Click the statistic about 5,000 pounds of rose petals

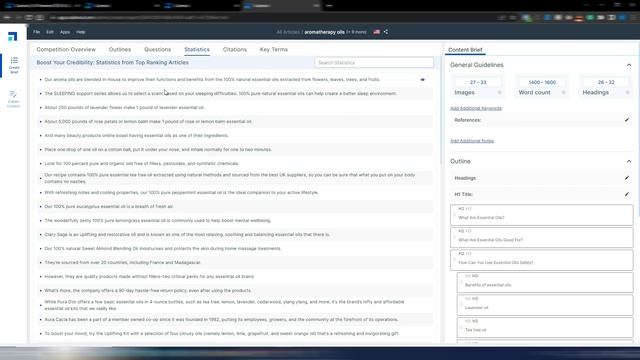[148, 122]
